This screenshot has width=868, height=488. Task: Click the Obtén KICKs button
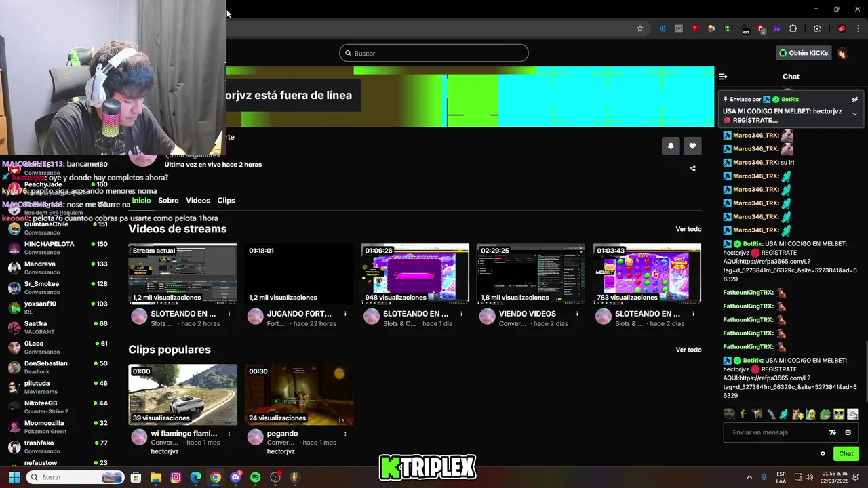point(804,53)
